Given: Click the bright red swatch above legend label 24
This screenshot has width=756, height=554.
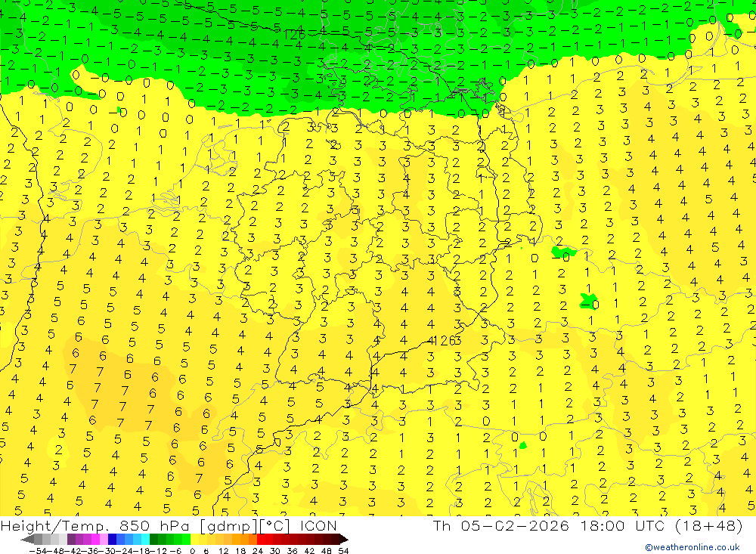Looking at the screenshot, I should (x=261, y=540).
